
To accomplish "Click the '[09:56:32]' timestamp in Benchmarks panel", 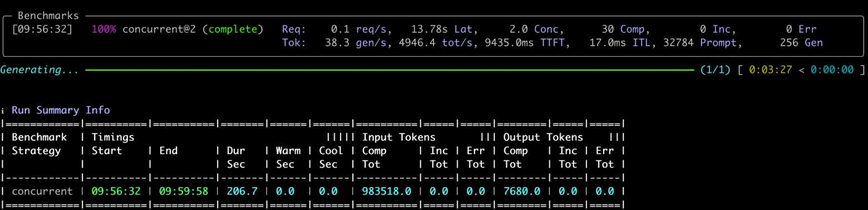I will (42, 29).
